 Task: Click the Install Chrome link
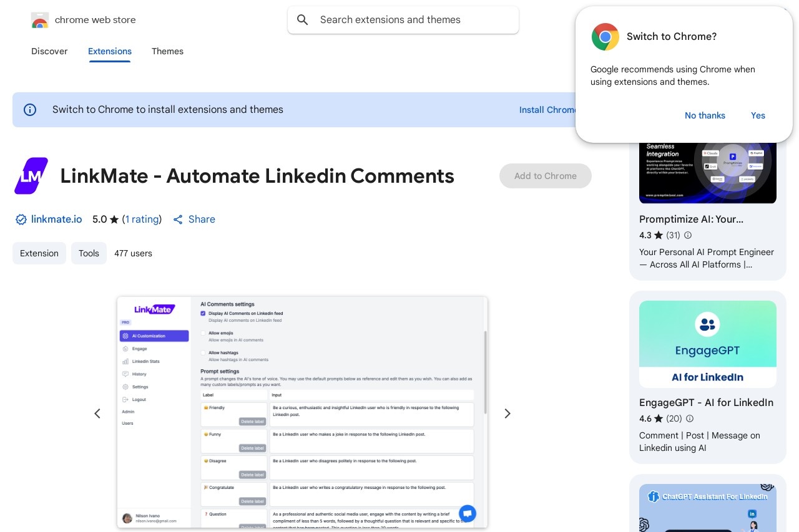pos(547,110)
